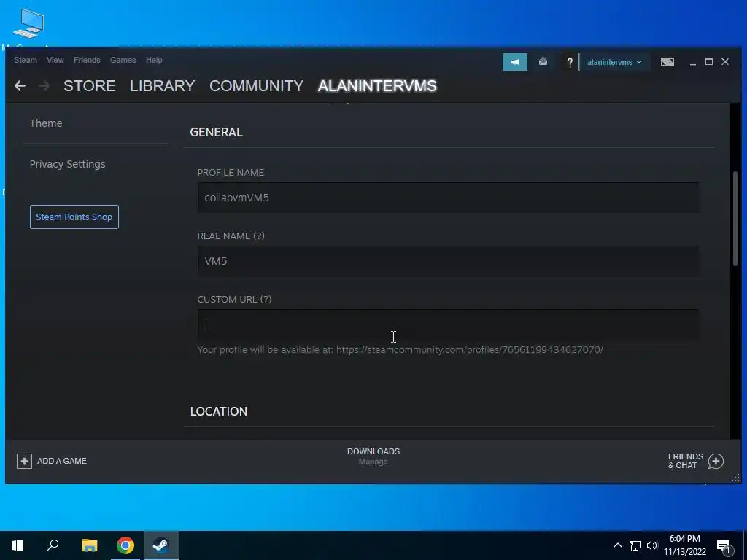Click the FRIENDS & CHAT label

click(686, 461)
